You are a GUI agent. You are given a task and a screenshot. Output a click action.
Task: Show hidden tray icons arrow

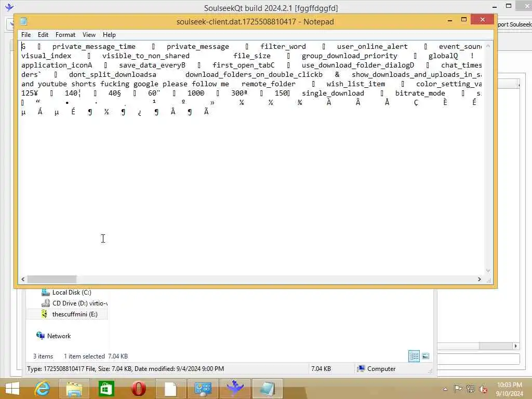(445, 389)
